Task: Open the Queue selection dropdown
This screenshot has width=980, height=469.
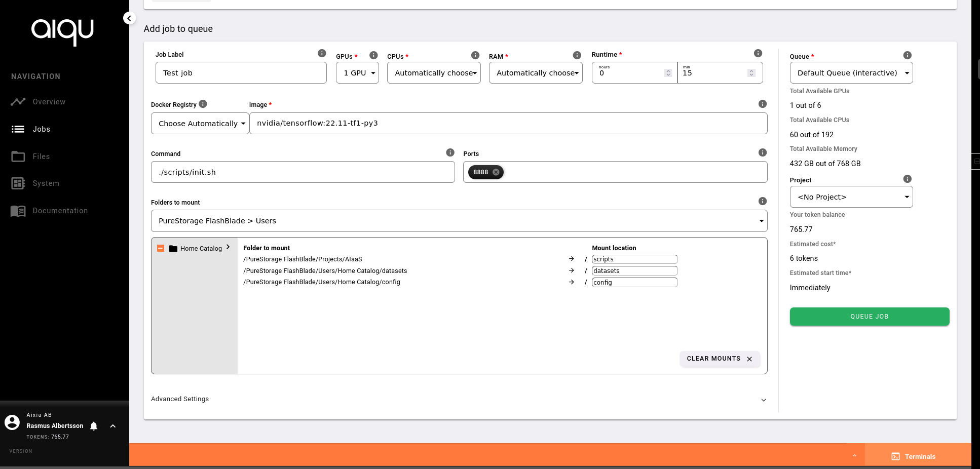Action: [x=851, y=73]
